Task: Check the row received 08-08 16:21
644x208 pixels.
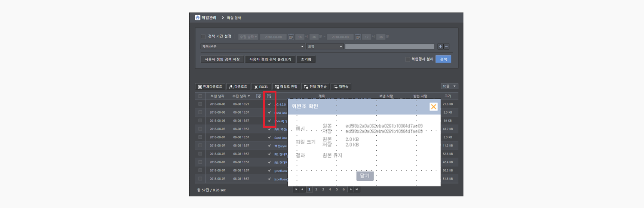Action: pos(200,104)
